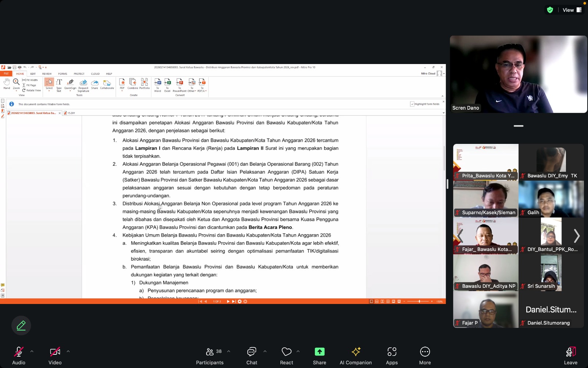Click Request Signature tool
Screen dimensions: 588x368
[x=83, y=85]
